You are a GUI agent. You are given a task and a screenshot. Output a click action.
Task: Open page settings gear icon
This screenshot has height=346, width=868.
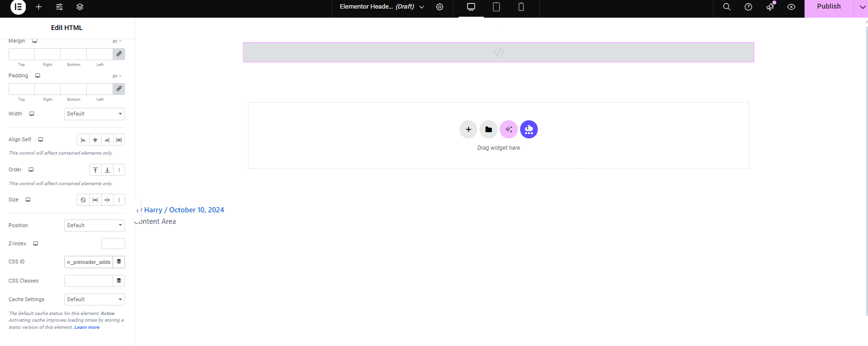click(439, 7)
